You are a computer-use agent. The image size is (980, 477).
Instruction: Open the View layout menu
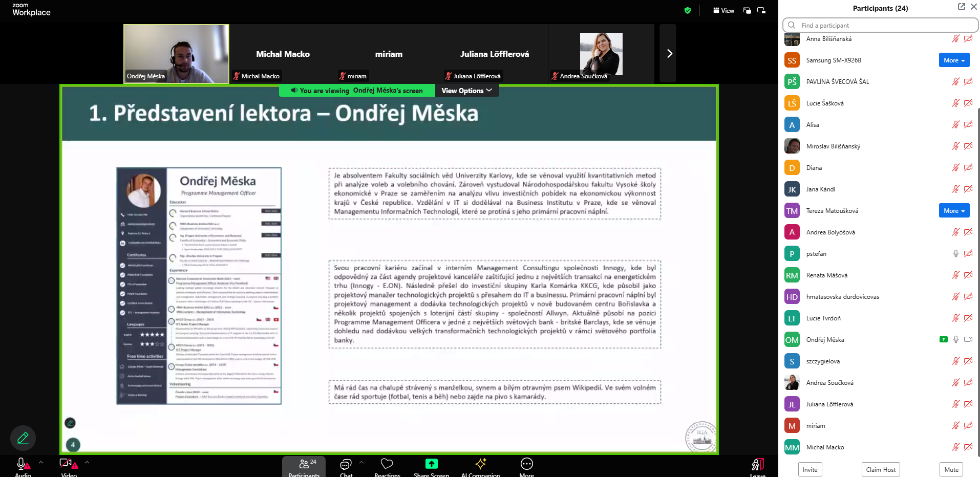(723, 10)
